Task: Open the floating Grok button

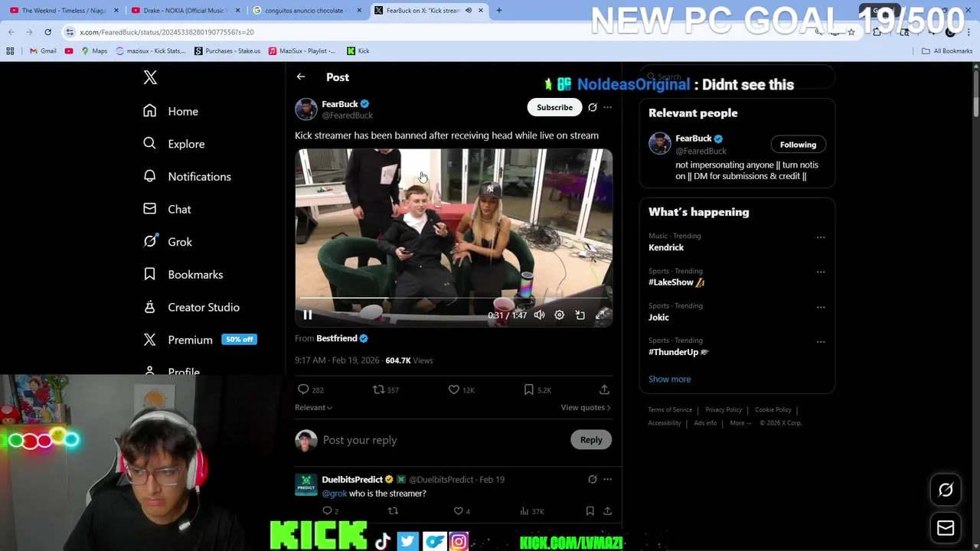Action: (x=946, y=491)
